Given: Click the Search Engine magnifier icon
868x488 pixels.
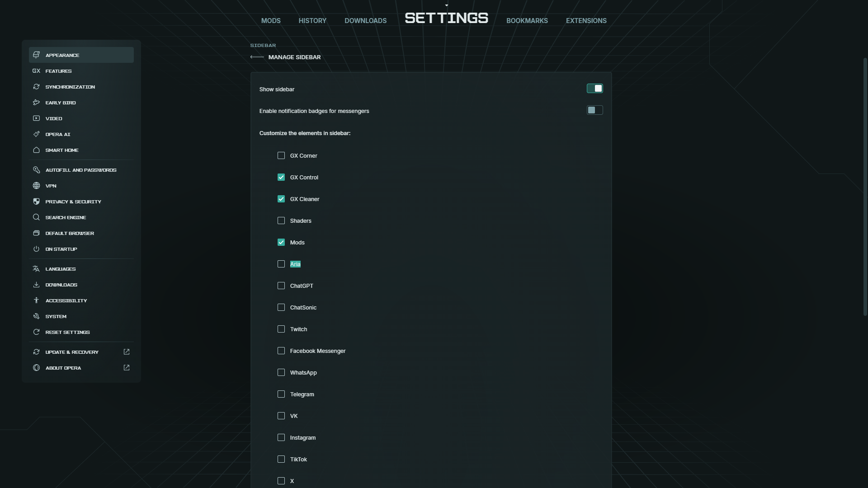Looking at the screenshot, I should click(x=36, y=217).
